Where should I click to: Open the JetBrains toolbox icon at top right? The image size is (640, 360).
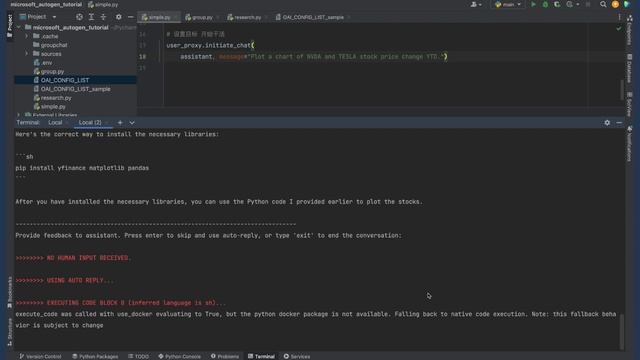point(627,4)
